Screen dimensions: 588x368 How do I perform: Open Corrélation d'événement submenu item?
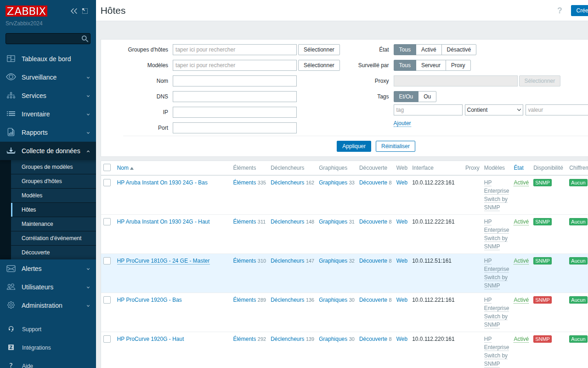tap(53, 238)
